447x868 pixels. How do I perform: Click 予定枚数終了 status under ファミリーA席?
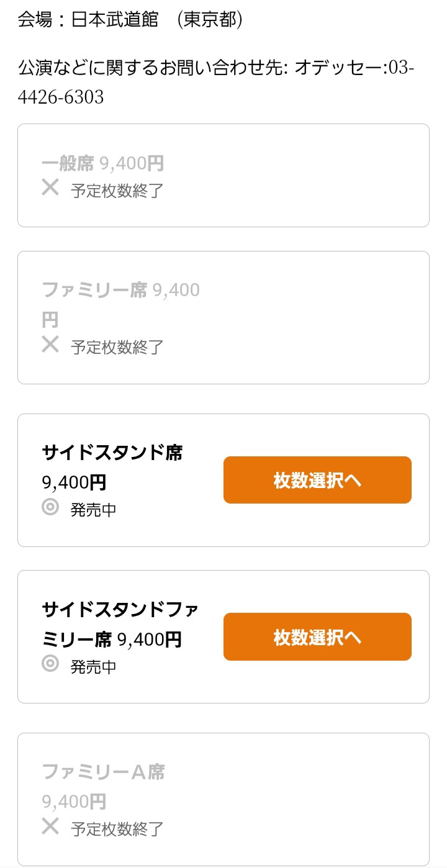(117, 829)
